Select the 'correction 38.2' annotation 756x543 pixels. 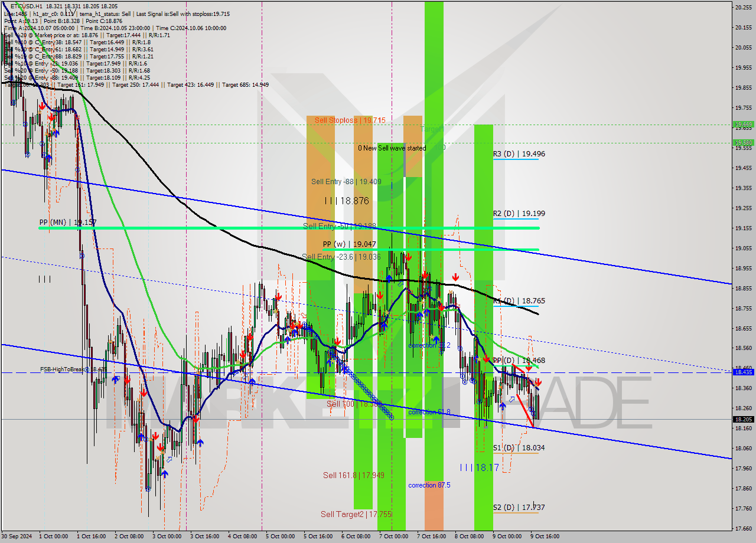[x=429, y=345]
